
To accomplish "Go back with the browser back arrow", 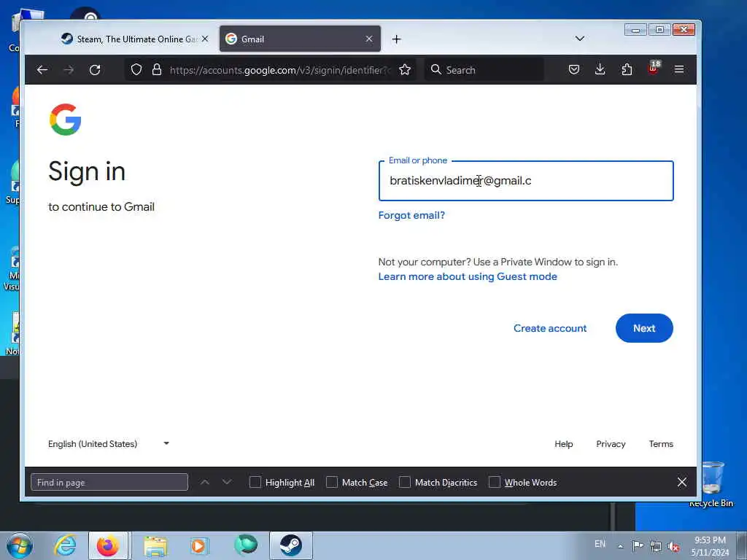I will 42,70.
